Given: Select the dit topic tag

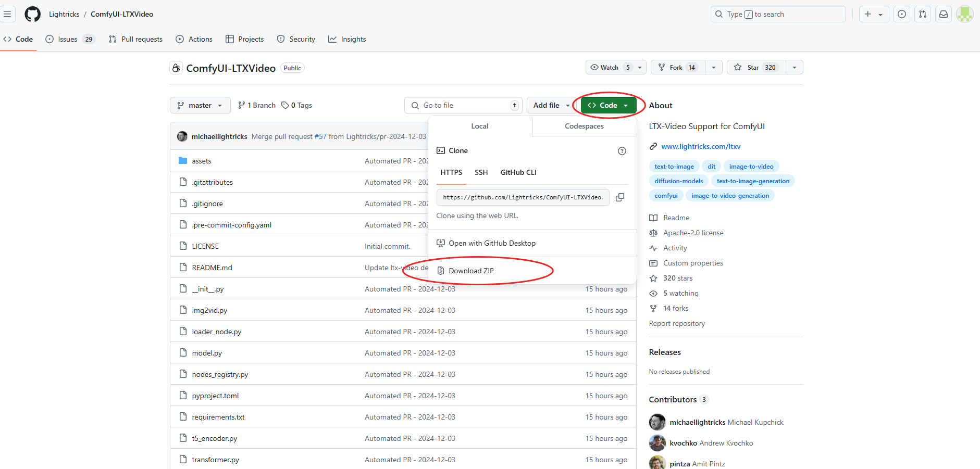Looking at the screenshot, I should [x=712, y=167].
